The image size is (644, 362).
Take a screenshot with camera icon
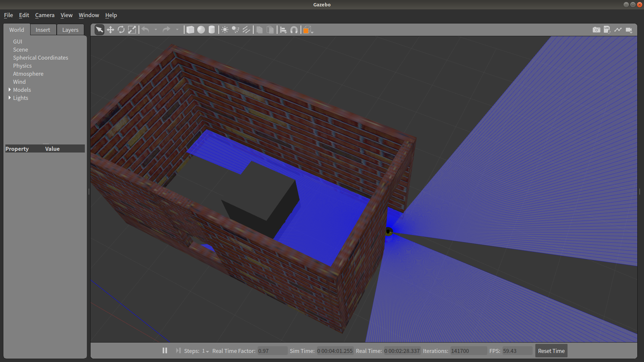point(596,30)
